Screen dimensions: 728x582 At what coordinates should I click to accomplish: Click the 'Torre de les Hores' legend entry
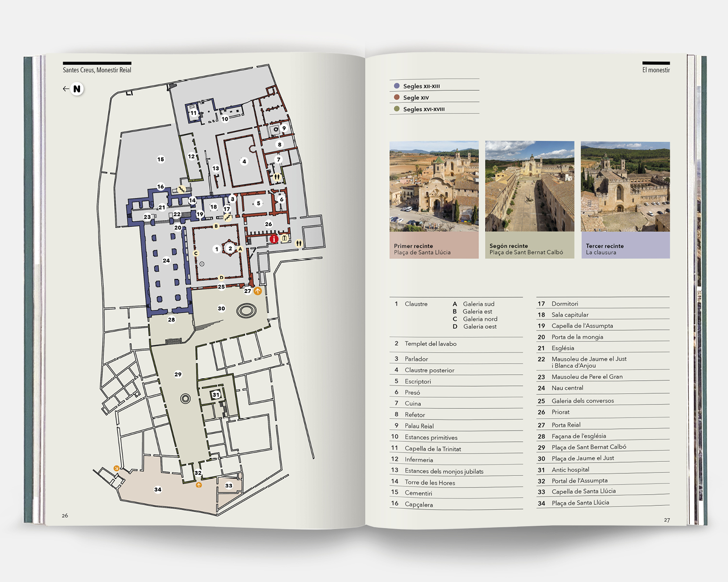[430, 483]
